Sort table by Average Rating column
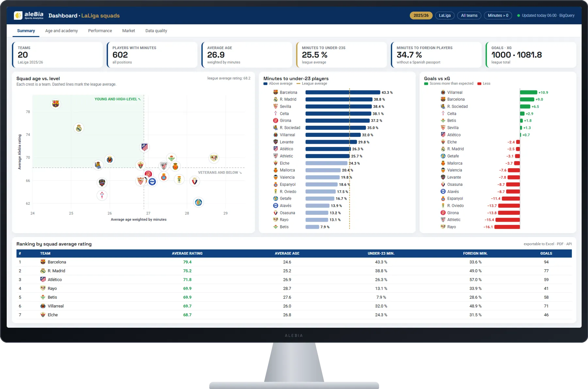The image size is (588, 389). click(187, 253)
